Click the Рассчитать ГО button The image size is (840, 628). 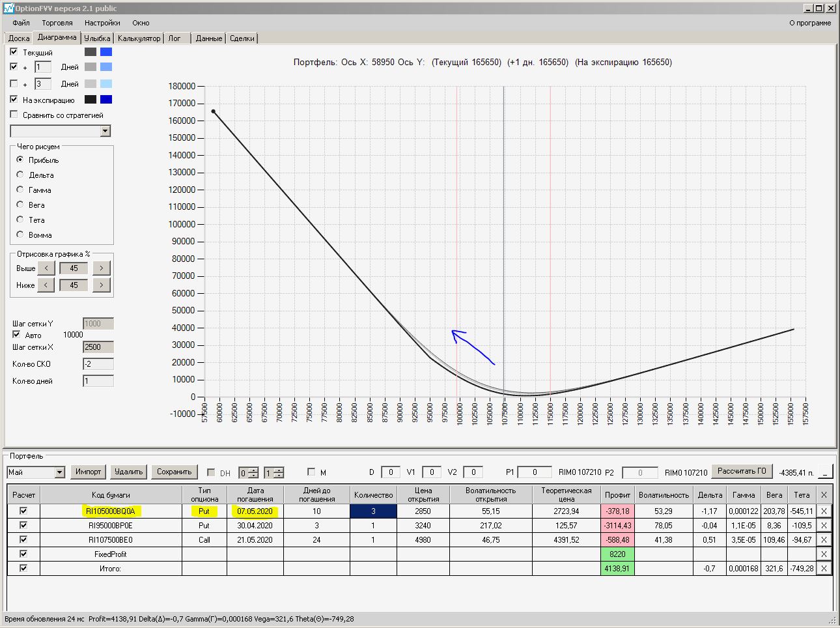(x=742, y=471)
